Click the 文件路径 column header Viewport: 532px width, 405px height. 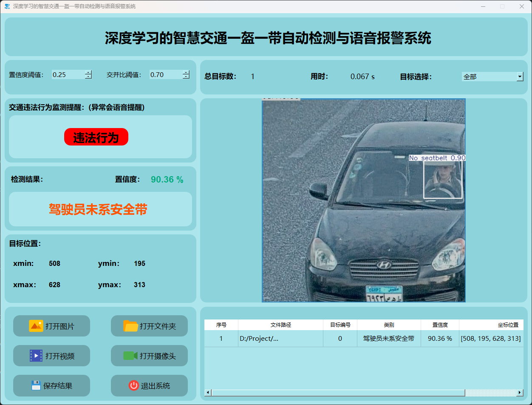point(280,325)
